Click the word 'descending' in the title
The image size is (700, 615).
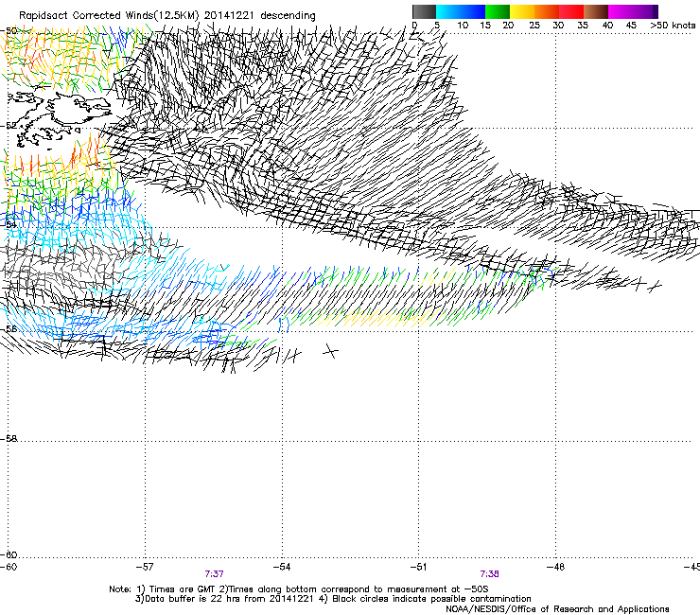pos(288,16)
